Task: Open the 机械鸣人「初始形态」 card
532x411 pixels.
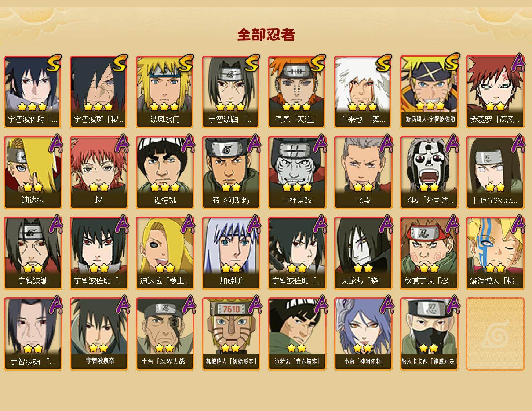Action: point(231,334)
